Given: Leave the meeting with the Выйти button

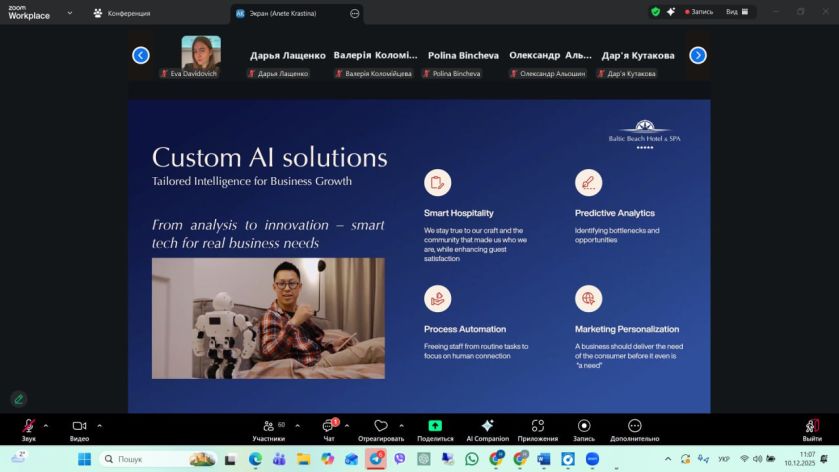Looking at the screenshot, I should pyautogui.click(x=812, y=430).
